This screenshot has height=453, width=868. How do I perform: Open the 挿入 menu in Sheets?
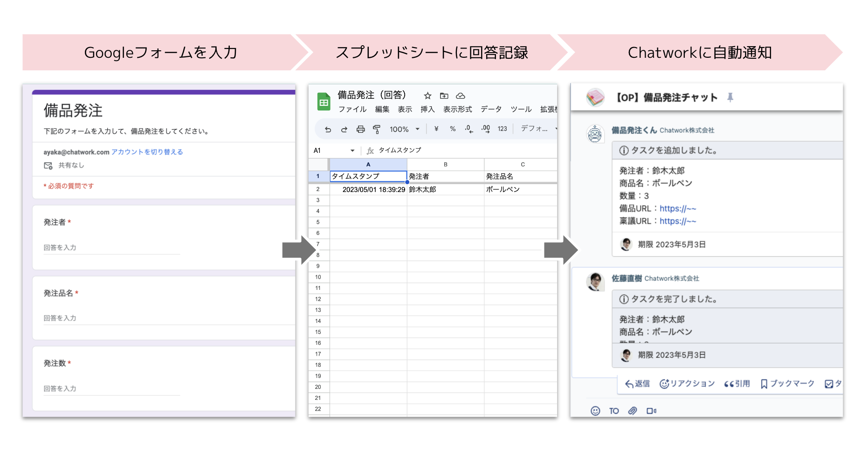427,109
